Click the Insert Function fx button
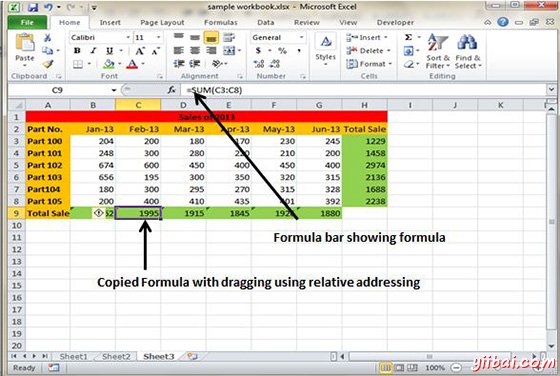Screen dimensions: 560x376 (172, 90)
